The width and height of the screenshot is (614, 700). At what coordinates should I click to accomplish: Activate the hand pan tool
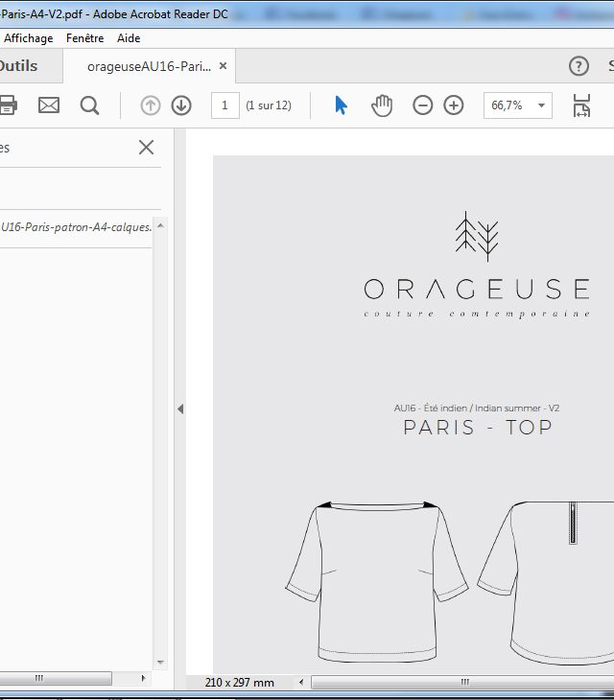tap(382, 105)
